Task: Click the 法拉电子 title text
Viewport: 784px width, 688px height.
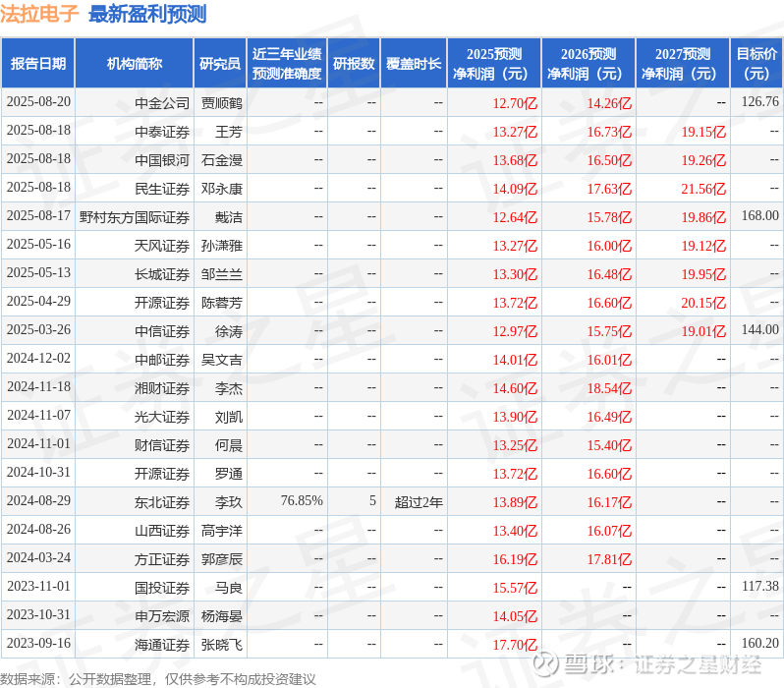Action: pos(39,14)
